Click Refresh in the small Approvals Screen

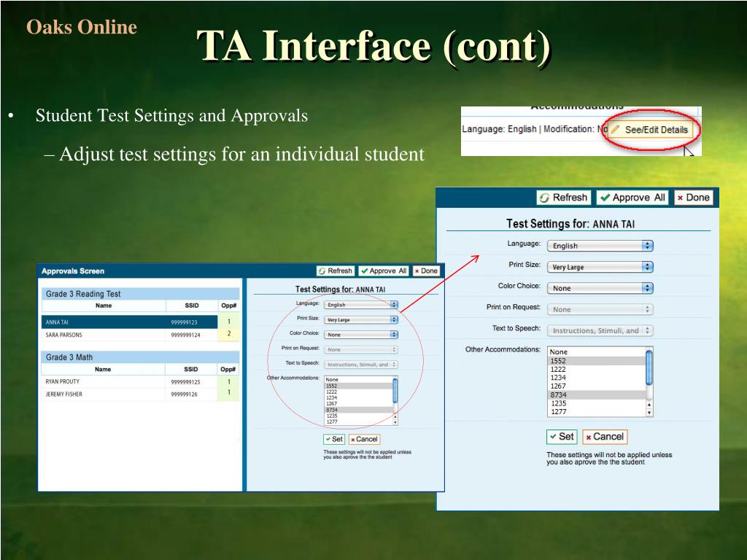point(336,271)
